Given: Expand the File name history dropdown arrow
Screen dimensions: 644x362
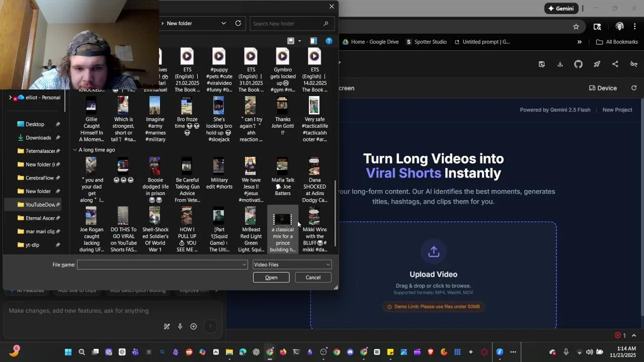Looking at the screenshot, I should [245, 264].
